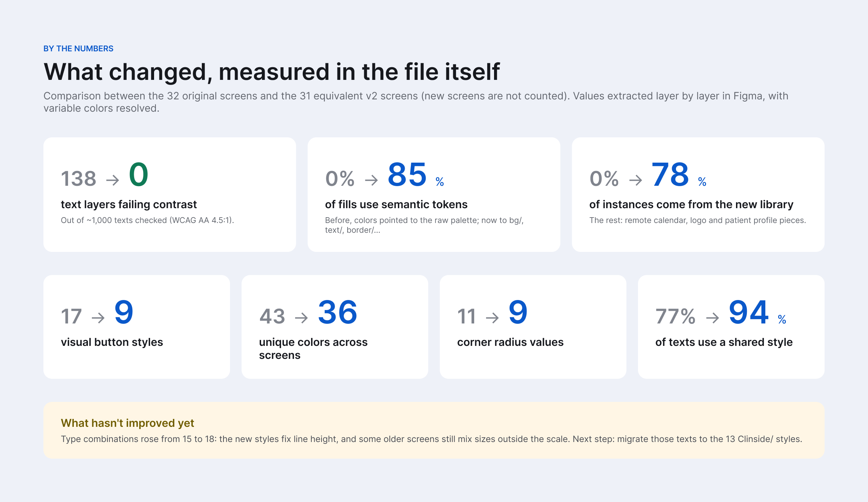Click 'What hasn't improved yet' heading
Image resolution: width=868 pixels, height=502 pixels.
(127, 423)
